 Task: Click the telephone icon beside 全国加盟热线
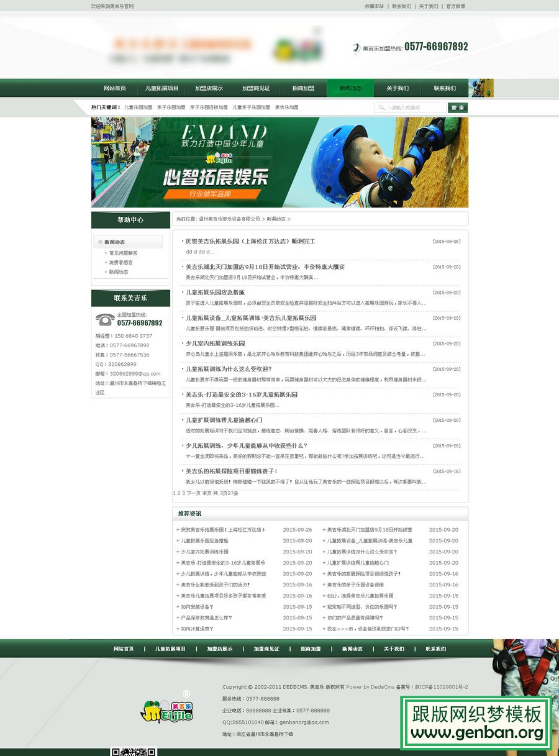coord(104,319)
